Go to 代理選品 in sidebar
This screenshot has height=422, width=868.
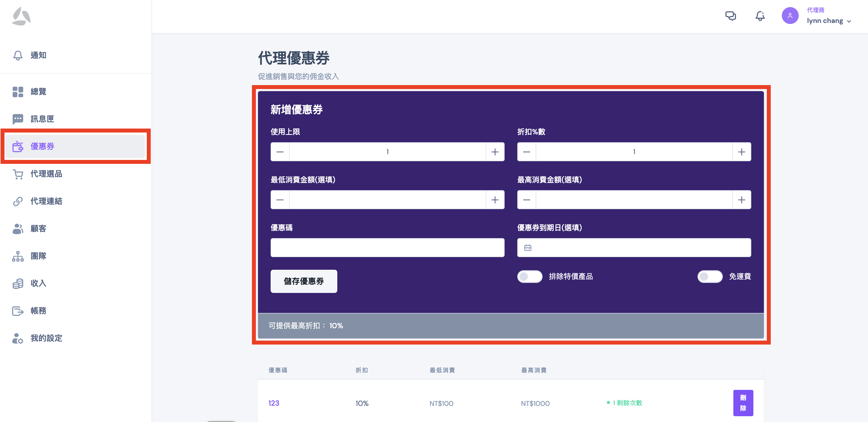[46, 174]
